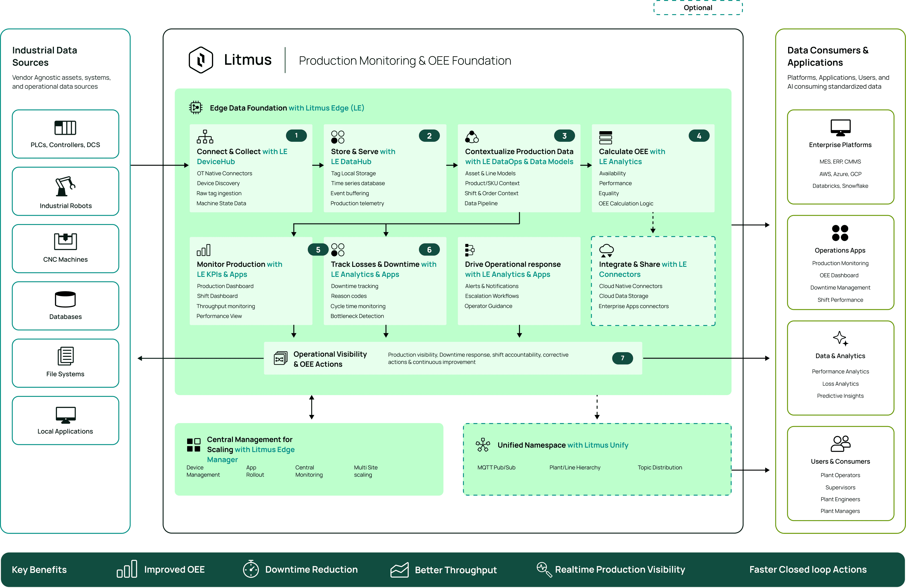Click the Users & Consumers people icon

pyautogui.click(x=841, y=443)
